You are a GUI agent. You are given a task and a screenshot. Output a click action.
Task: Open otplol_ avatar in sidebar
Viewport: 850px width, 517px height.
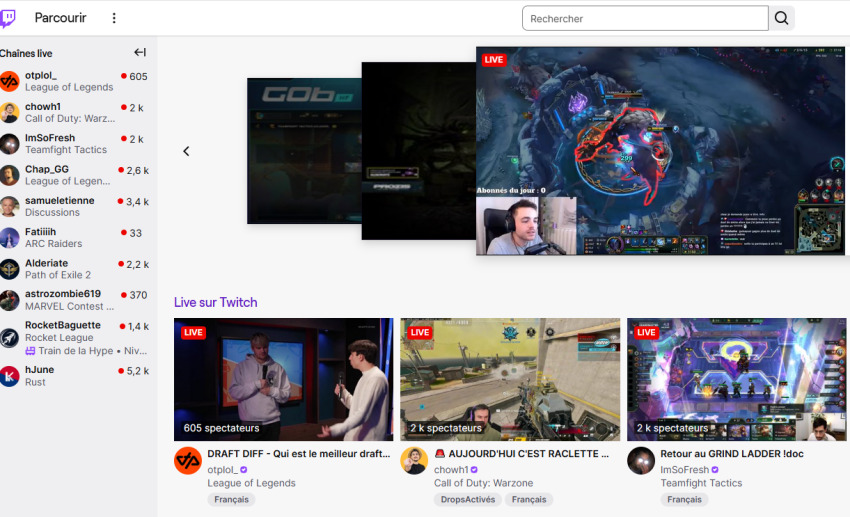9,81
